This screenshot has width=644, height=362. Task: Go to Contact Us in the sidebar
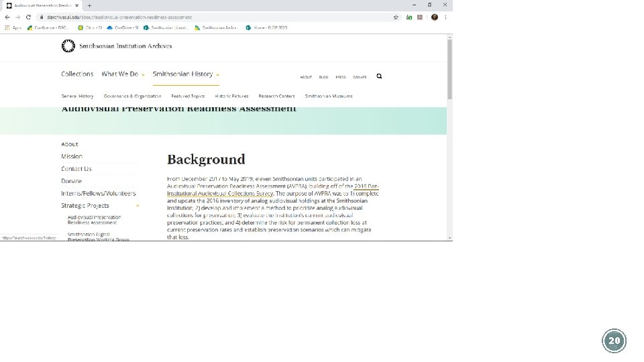[x=76, y=169]
